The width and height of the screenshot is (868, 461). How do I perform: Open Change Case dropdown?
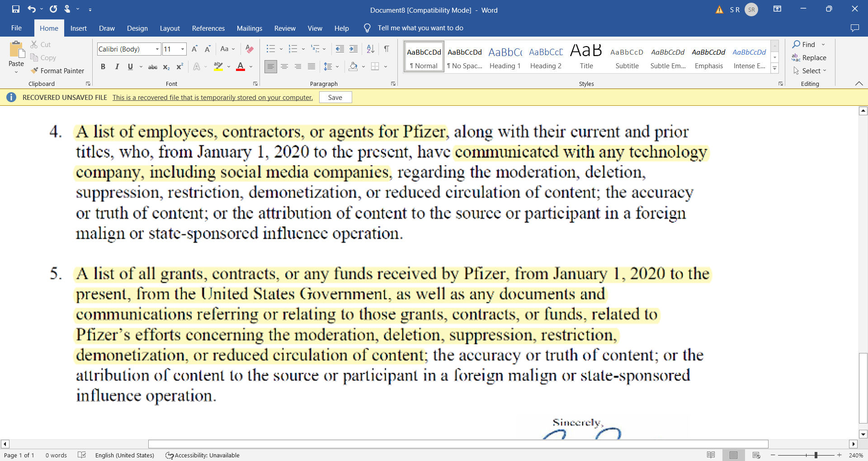coord(227,49)
